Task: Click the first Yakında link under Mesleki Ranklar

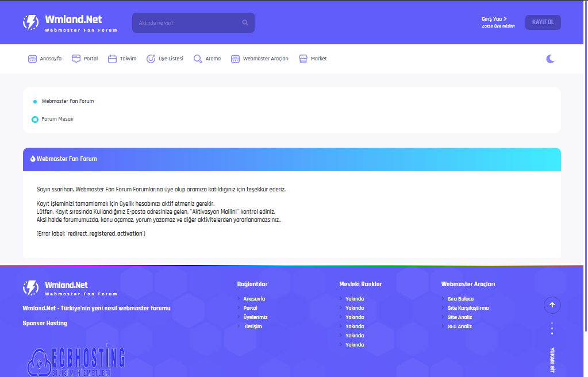Action: 355,299
